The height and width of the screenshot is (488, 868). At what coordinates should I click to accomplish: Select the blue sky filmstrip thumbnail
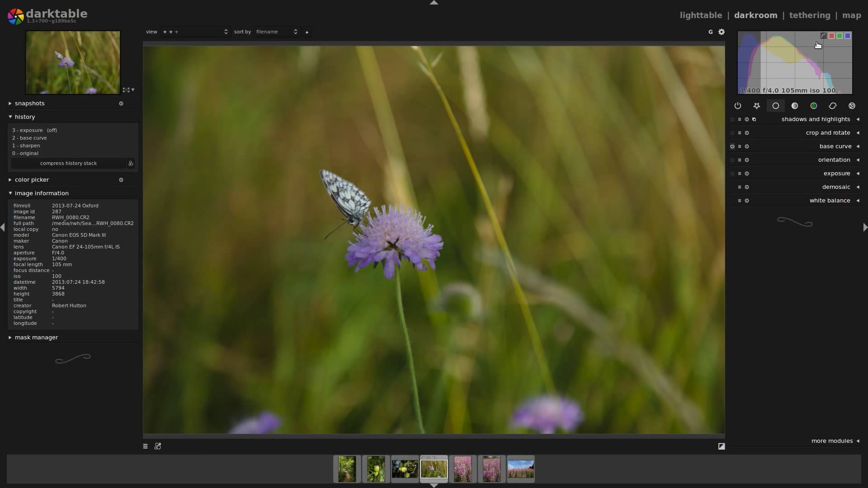(x=520, y=469)
